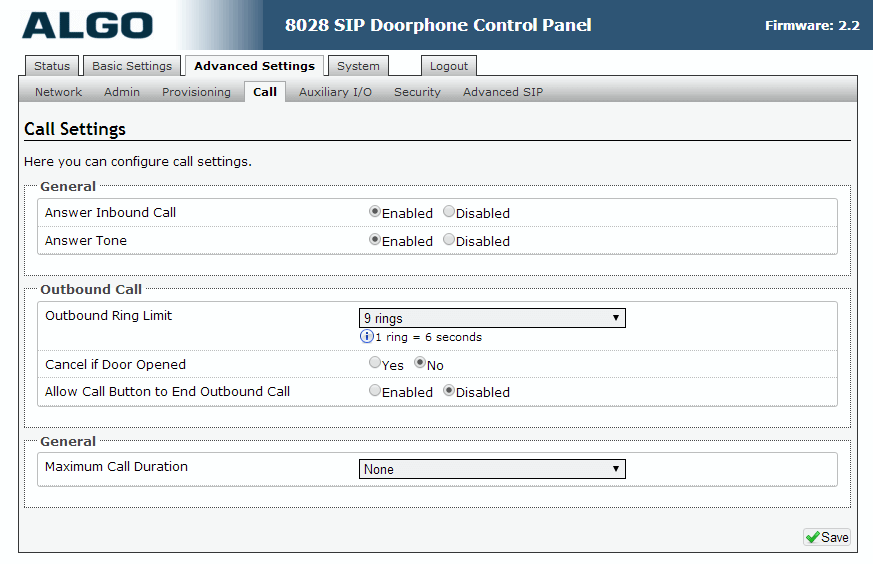Click the info icon beside ring duration
Screen dimensions: 873x564
coord(366,336)
